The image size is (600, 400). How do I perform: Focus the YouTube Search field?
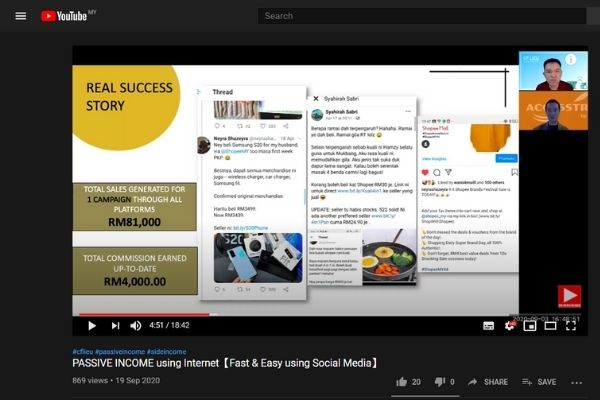[422, 16]
